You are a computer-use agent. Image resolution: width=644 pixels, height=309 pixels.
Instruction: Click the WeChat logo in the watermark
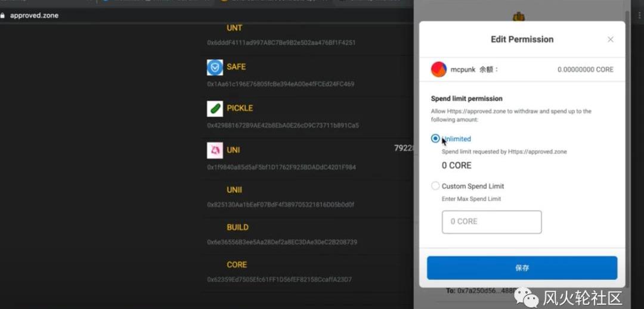(526, 296)
